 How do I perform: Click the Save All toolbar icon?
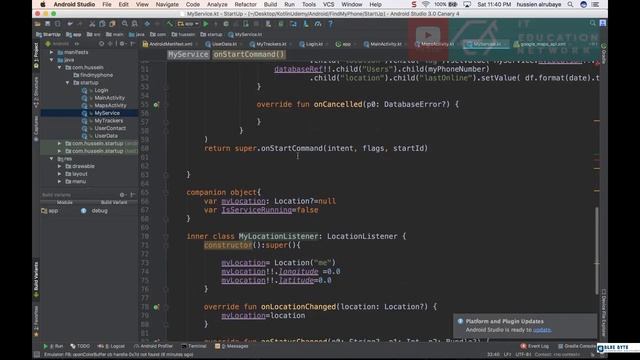(48, 24)
